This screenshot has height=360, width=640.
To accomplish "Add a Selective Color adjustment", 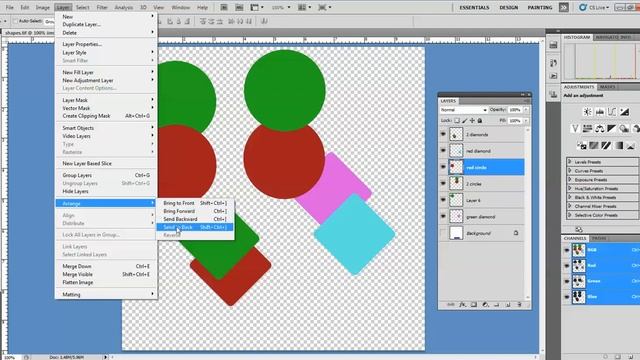I will 631,145.
